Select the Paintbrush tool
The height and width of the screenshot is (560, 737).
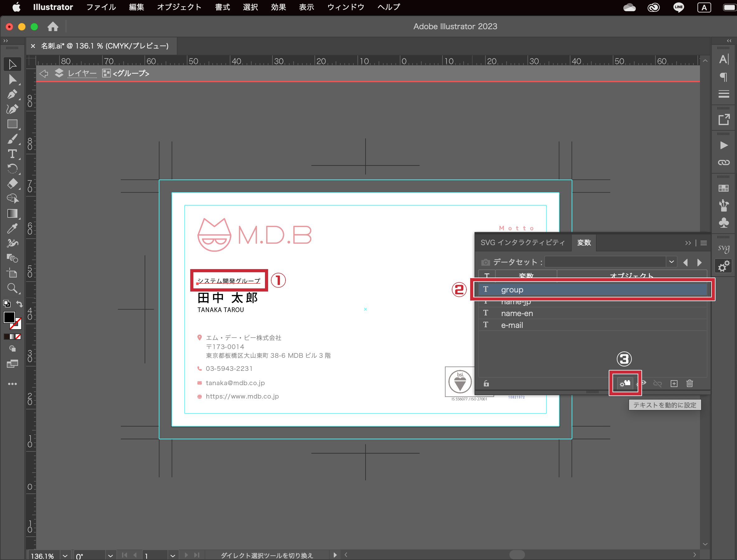pyautogui.click(x=12, y=139)
